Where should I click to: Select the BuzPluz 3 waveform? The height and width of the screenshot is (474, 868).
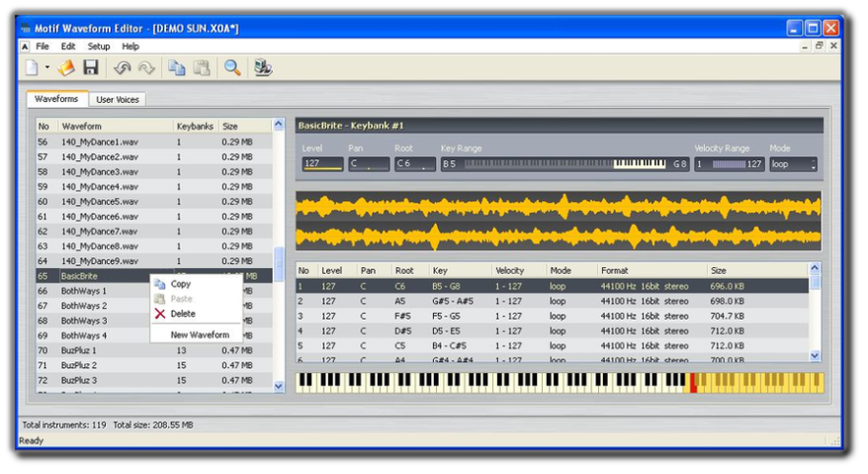pyautogui.click(x=154, y=380)
